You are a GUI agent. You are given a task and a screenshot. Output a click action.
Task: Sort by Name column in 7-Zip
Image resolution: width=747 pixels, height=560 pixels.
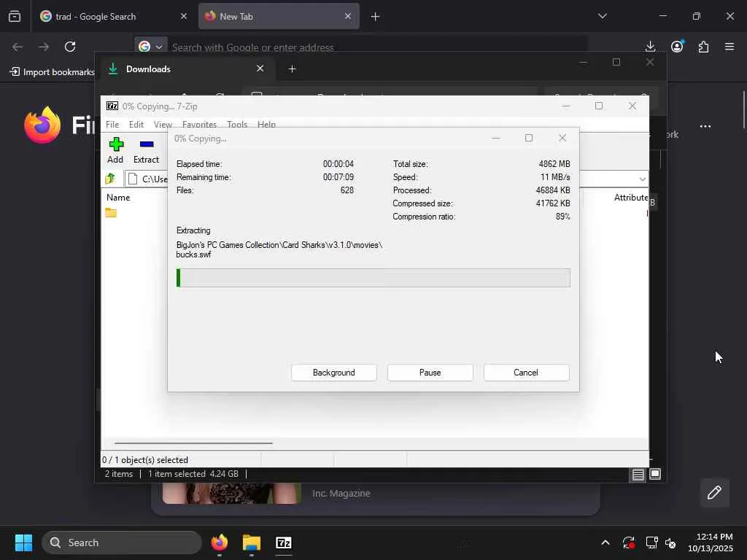click(118, 197)
